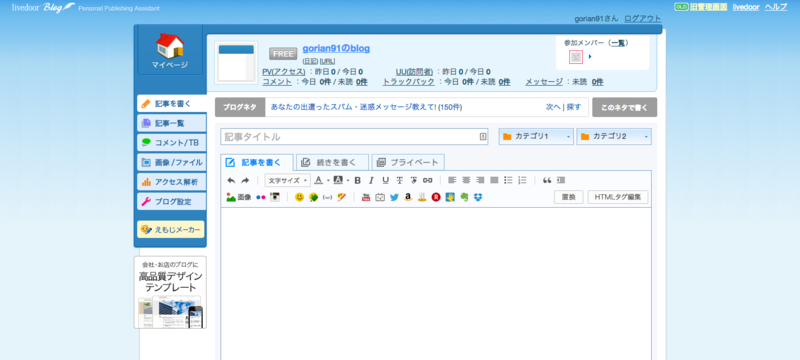This screenshot has width=800, height=360.
Task: Switch to 続きを書く tab
Action: coord(332,163)
